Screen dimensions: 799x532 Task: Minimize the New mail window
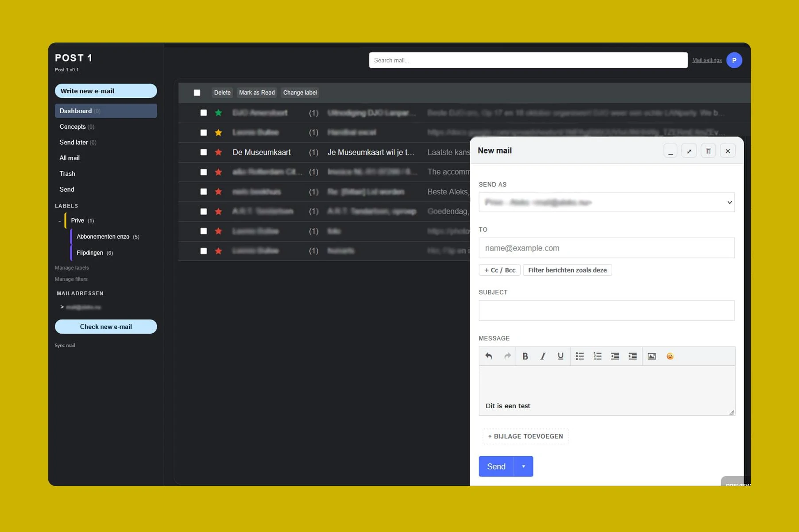pyautogui.click(x=670, y=151)
